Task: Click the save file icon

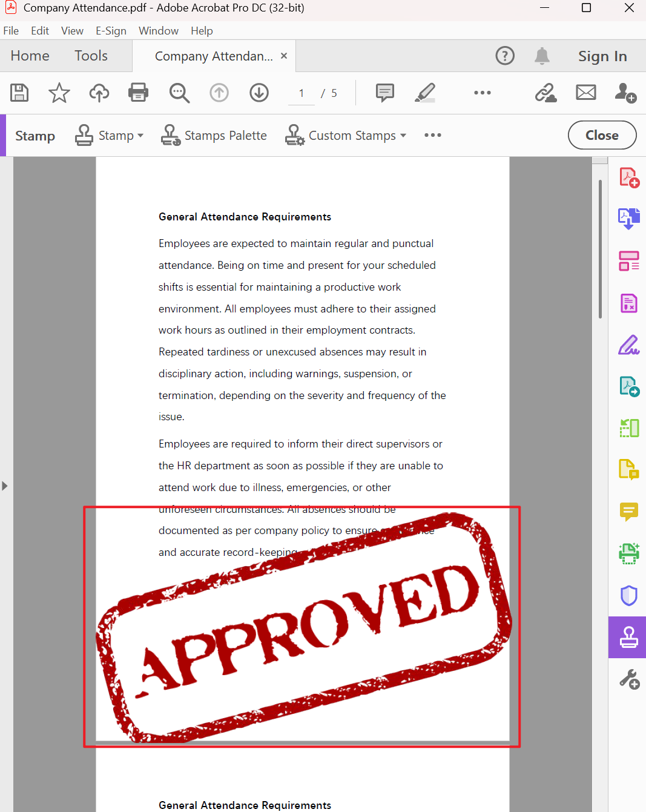Action: (x=19, y=93)
